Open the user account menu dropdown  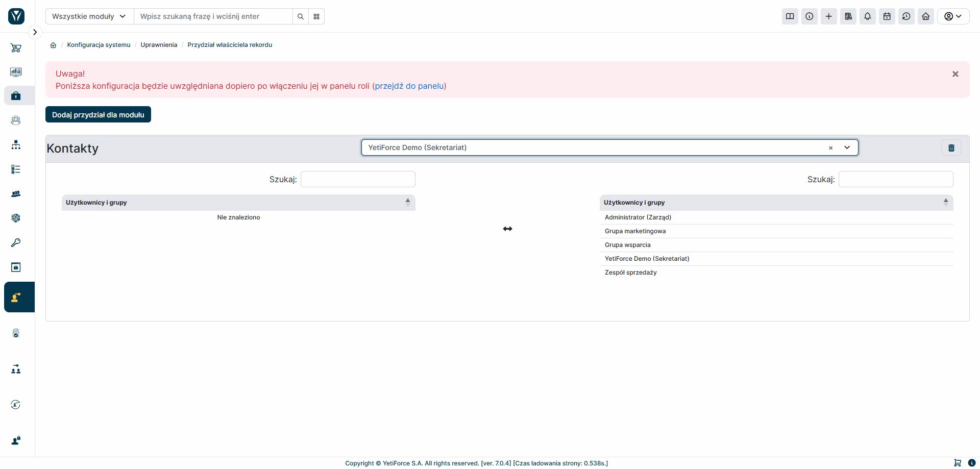(x=953, y=16)
